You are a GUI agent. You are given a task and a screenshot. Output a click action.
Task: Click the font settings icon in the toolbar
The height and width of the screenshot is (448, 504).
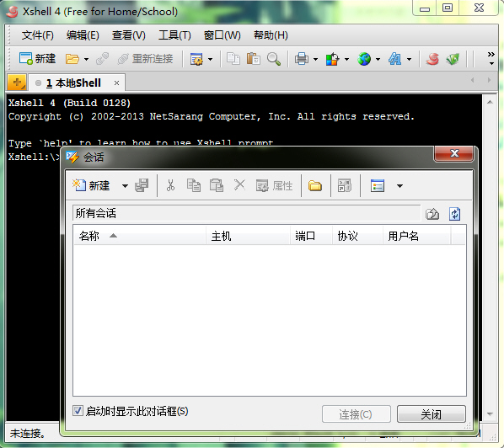tap(394, 59)
